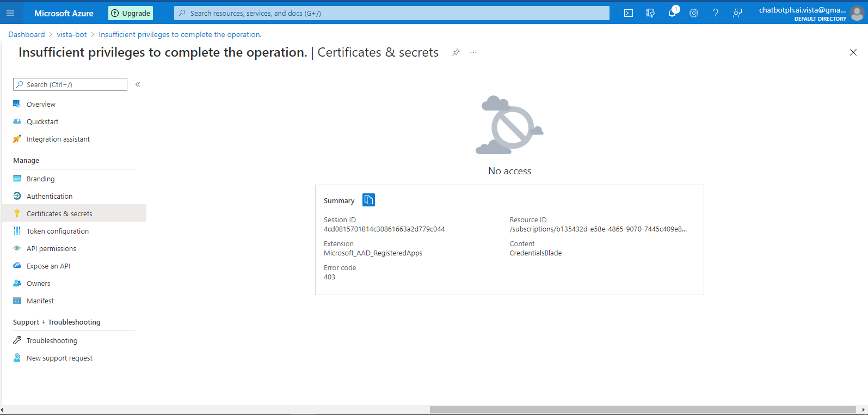868x415 pixels.
Task: Click the Troubleshooting wrench icon
Action: pyautogui.click(x=17, y=340)
